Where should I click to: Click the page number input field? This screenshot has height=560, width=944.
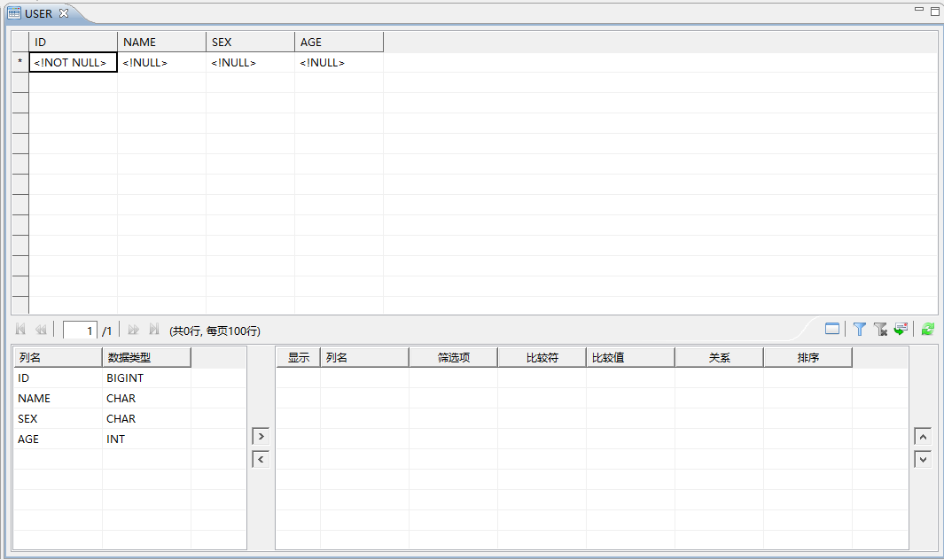pos(80,330)
